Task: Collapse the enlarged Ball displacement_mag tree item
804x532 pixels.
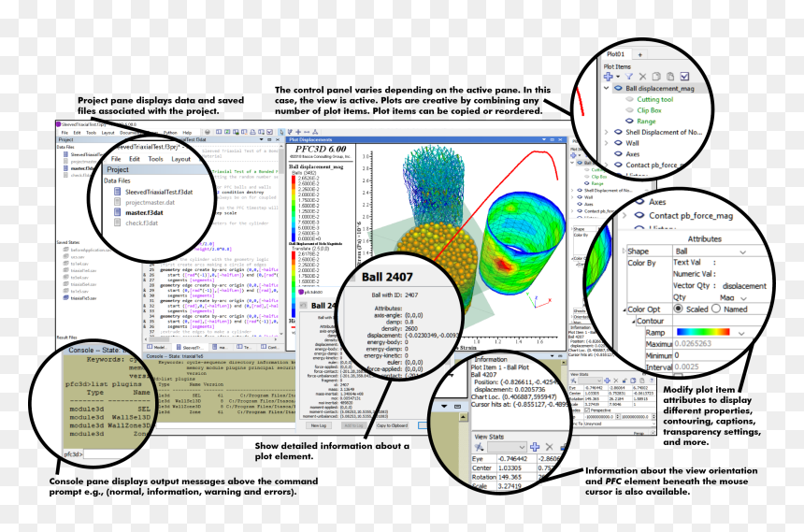Action: click(x=607, y=88)
